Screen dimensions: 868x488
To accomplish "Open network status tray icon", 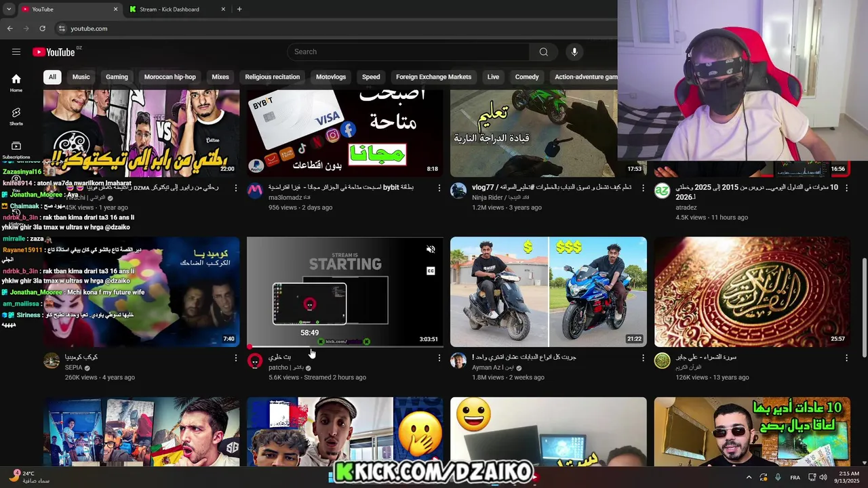I will [812, 477].
